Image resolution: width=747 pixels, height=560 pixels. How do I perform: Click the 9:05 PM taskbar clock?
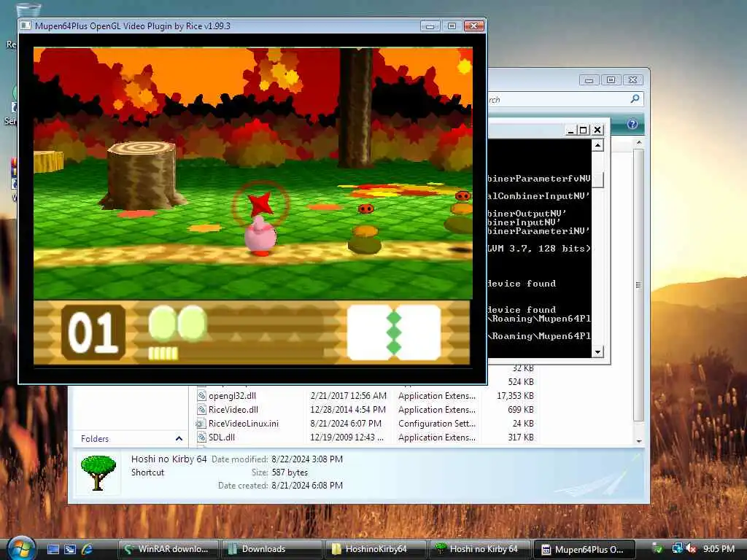pos(719,549)
